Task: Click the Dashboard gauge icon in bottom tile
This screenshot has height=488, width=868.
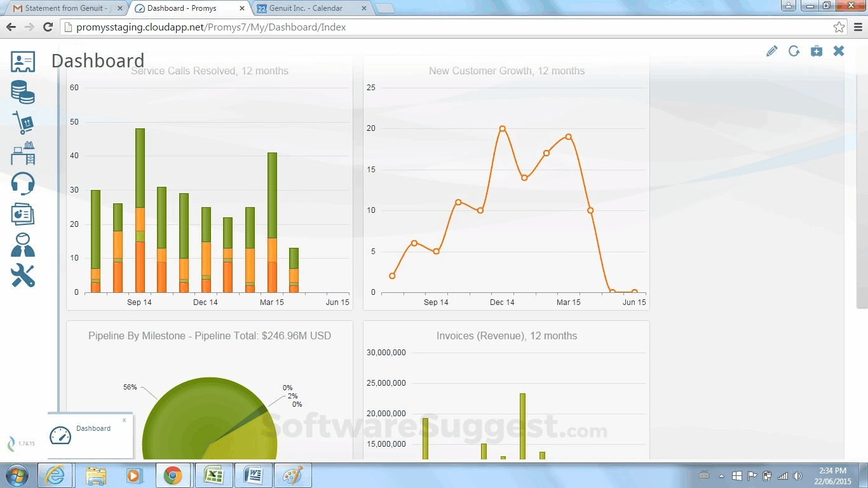Action: [x=61, y=435]
